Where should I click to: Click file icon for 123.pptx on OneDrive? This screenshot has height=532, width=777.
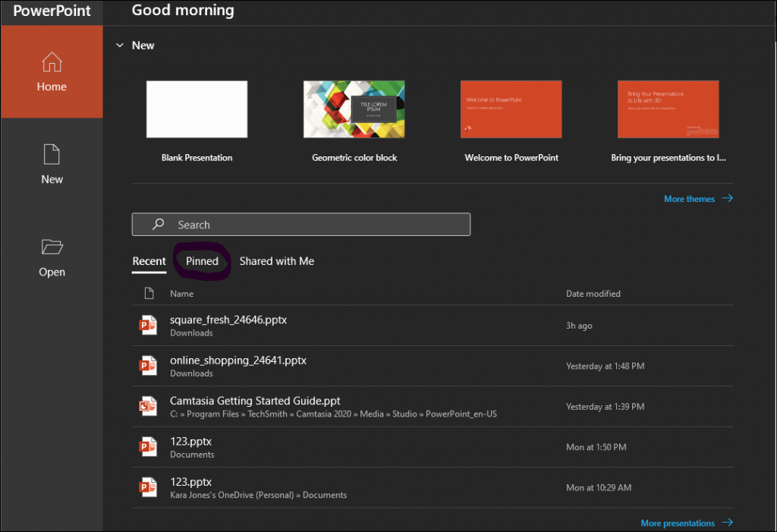(148, 487)
